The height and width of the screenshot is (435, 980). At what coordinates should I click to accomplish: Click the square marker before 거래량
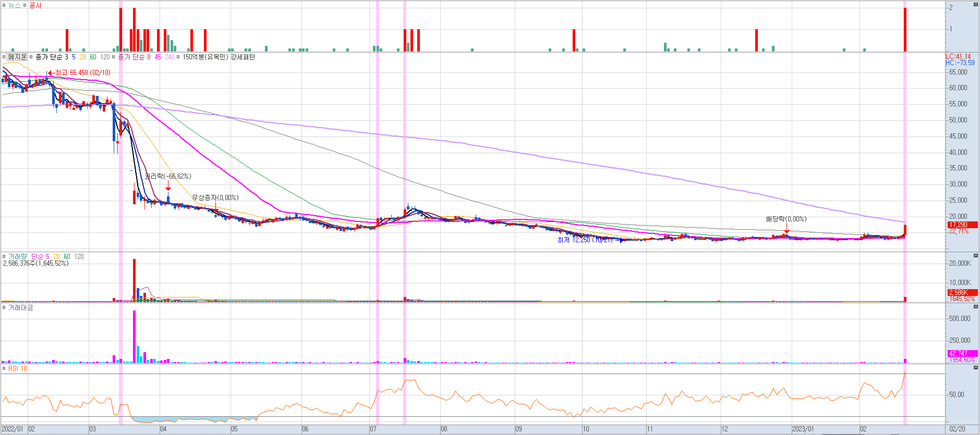tap(4, 256)
